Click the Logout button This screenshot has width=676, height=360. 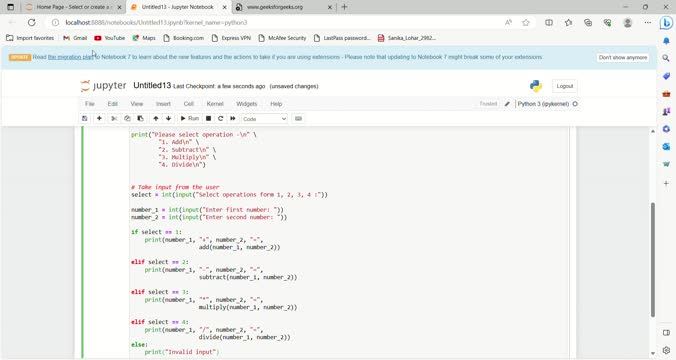click(565, 86)
